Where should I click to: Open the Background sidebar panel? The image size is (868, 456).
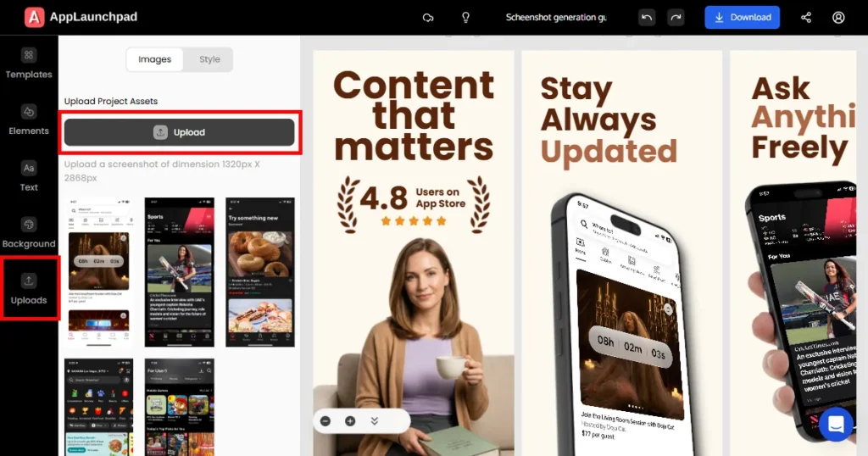pyautogui.click(x=29, y=233)
